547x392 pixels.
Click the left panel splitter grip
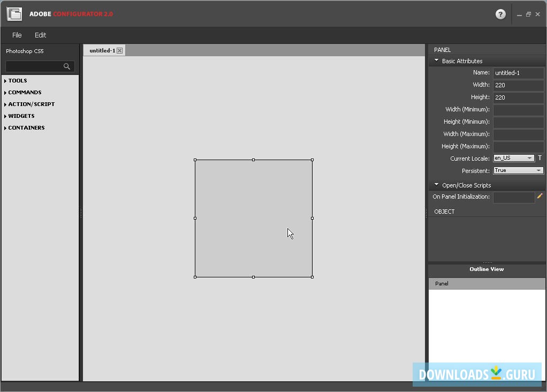pyautogui.click(x=81, y=213)
